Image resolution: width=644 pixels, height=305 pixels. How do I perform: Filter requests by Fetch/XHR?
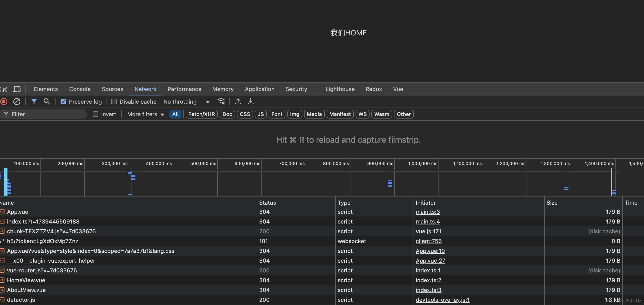pos(201,114)
